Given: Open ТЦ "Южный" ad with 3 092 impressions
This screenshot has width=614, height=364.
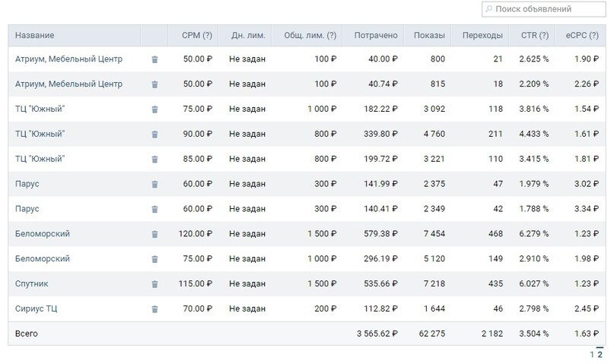Looking at the screenshot, I should [x=40, y=109].
